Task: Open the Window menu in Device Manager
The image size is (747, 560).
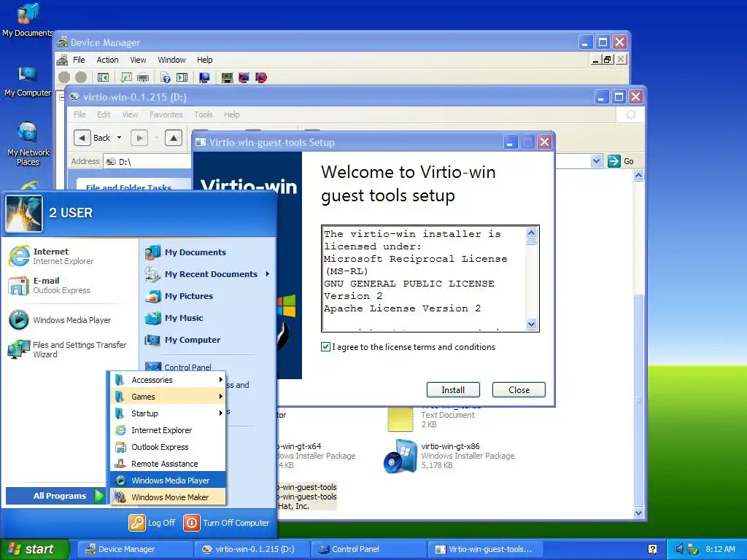Action: pos(171,60)
